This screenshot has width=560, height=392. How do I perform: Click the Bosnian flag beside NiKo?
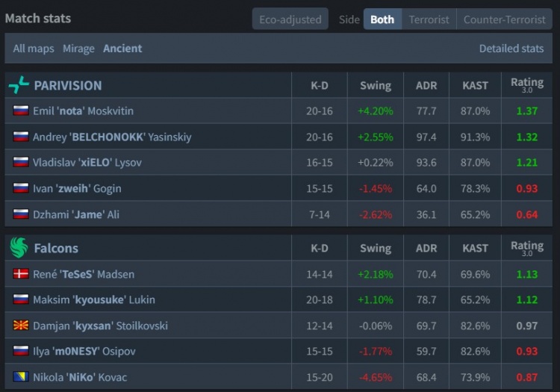21,377
